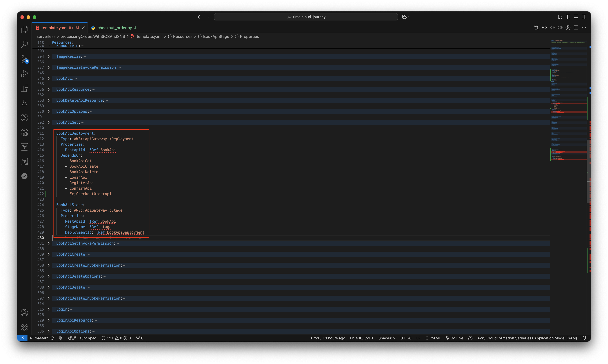Open the Accounts menu icon
Viewport: 608px width, 364px height.
click(24, 313)
